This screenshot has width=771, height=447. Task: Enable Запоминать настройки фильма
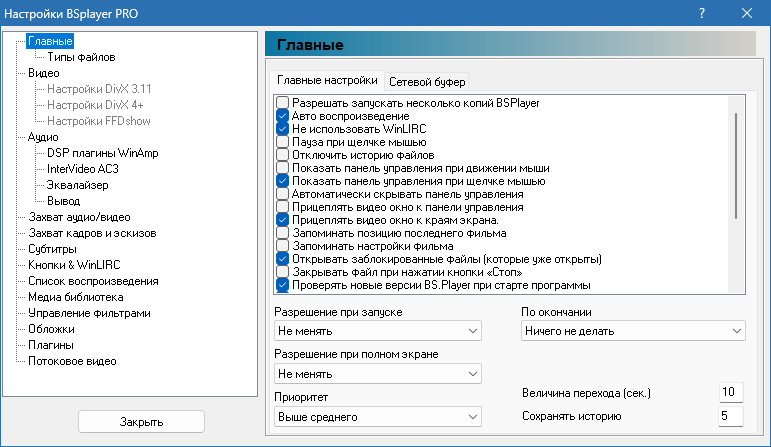pos(282,246)
